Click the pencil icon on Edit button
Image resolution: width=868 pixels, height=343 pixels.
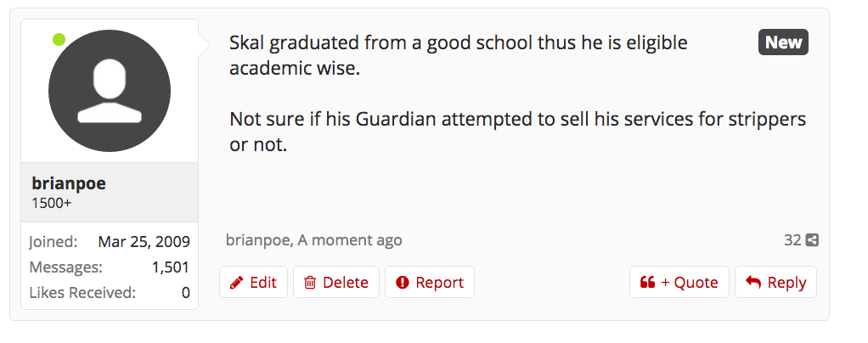237,283
